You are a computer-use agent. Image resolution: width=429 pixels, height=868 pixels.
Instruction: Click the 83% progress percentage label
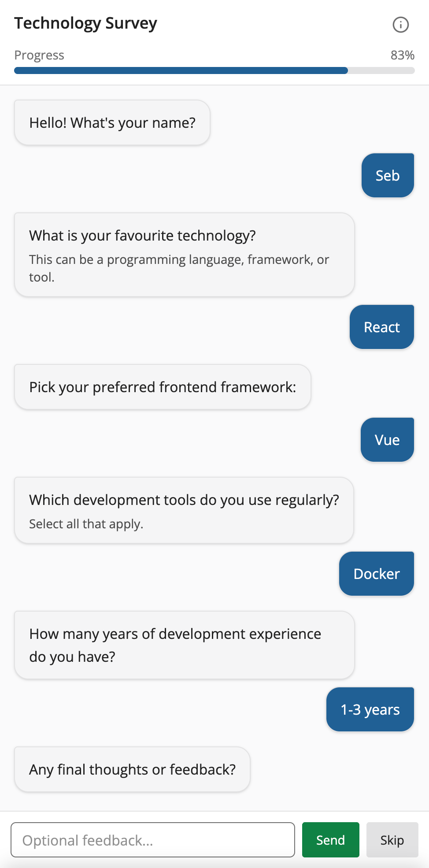coord(402,55)
